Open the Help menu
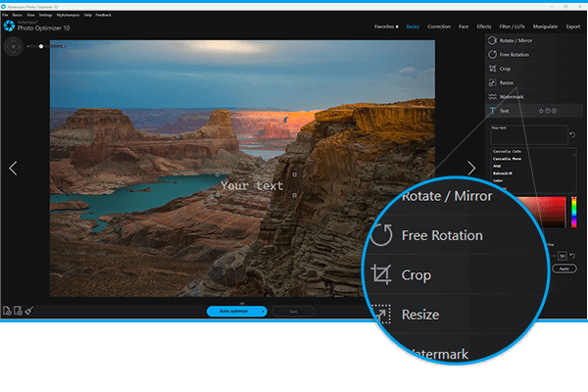This screenshot has width=588, height=392. (88, 15)
